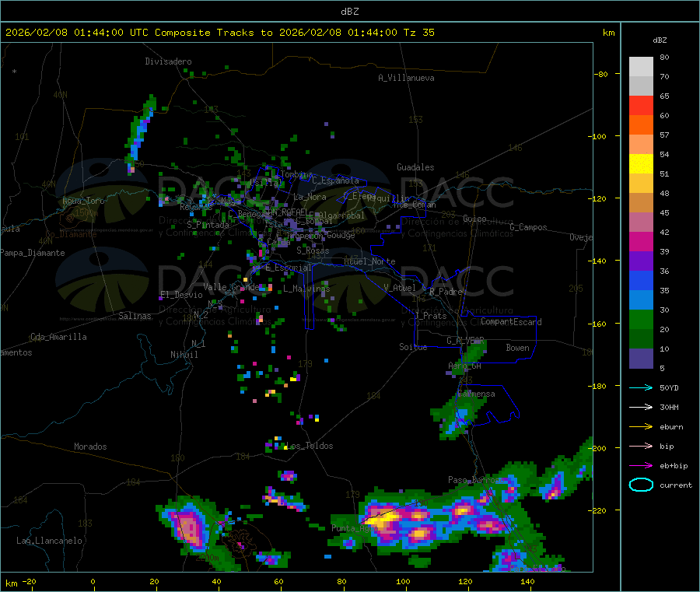Click the blue 36 dBZ legend swatch
700x592 pixels.
coord(641,280)
